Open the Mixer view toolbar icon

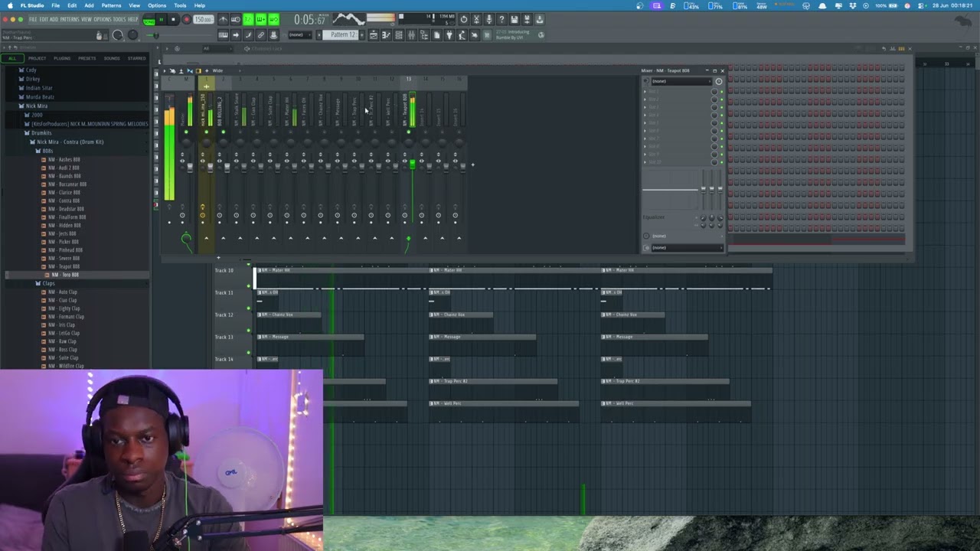tap(411, 35)
